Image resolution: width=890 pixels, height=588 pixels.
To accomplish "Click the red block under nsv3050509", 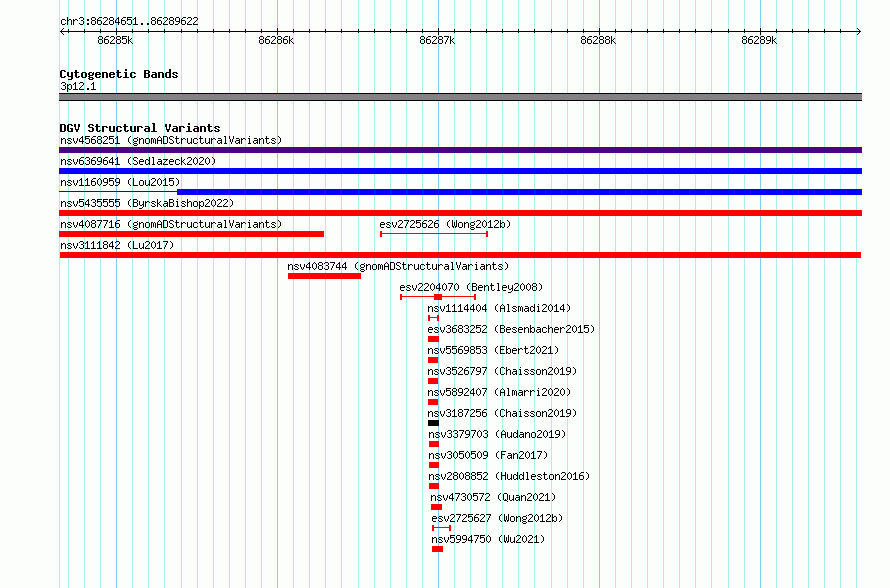I will (434, 465).
